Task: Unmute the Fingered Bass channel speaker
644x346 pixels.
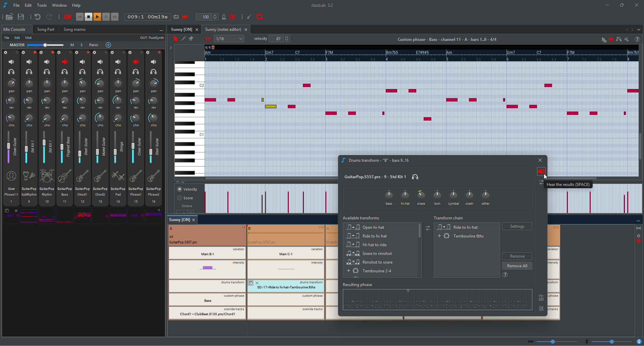Action: click(65, 62)
